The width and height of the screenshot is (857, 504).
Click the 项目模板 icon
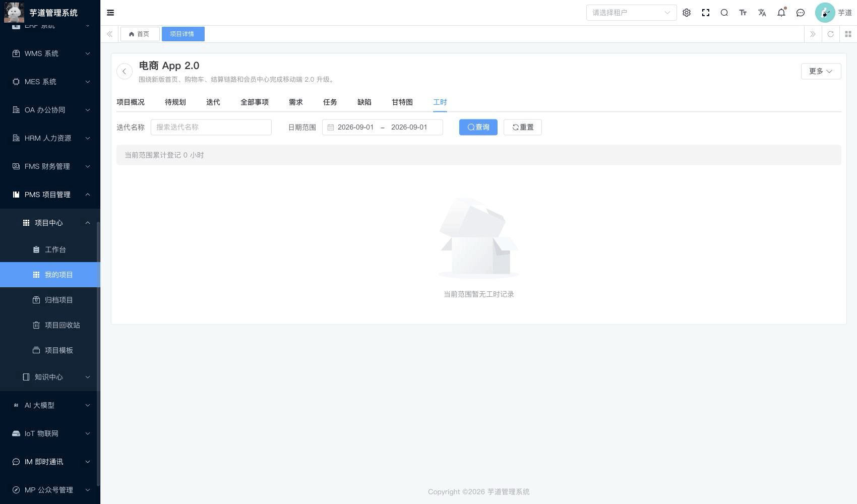pos(36,350)
